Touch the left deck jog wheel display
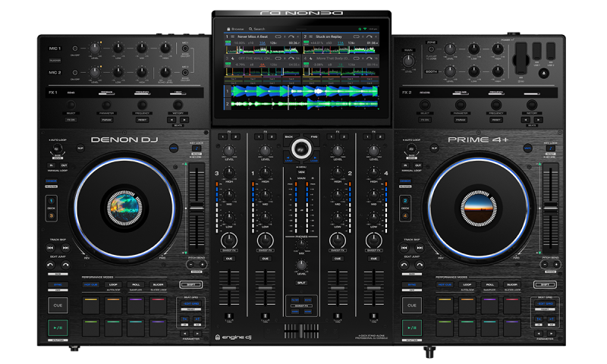The image size is (607, 364). [124, 208]
